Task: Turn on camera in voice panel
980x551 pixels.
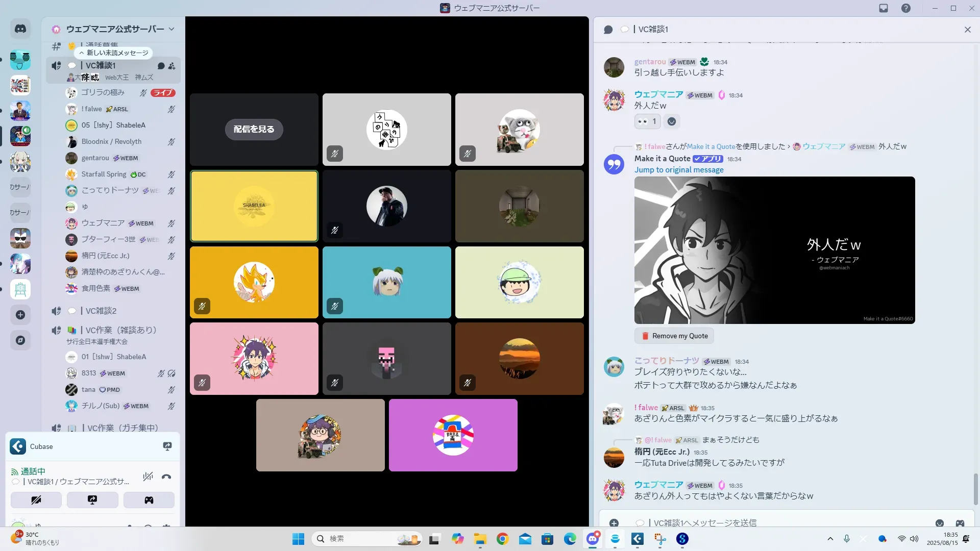Action: tap(36, 500)
